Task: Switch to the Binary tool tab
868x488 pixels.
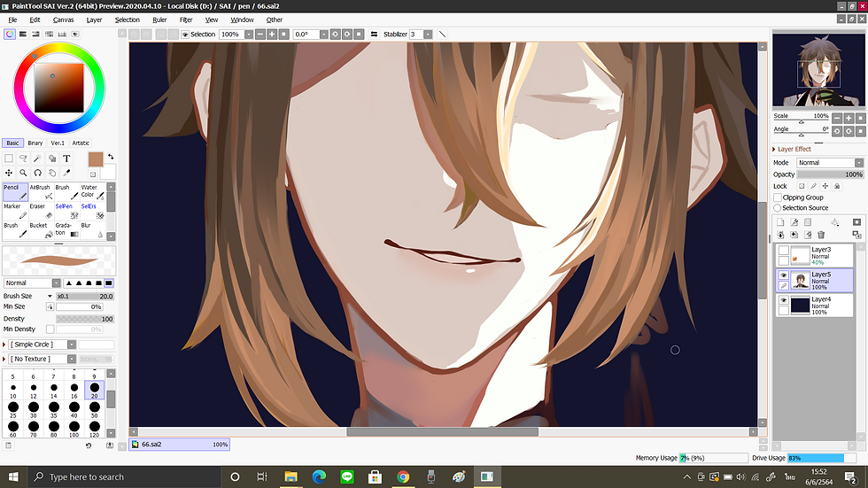Action: [35, 143]
